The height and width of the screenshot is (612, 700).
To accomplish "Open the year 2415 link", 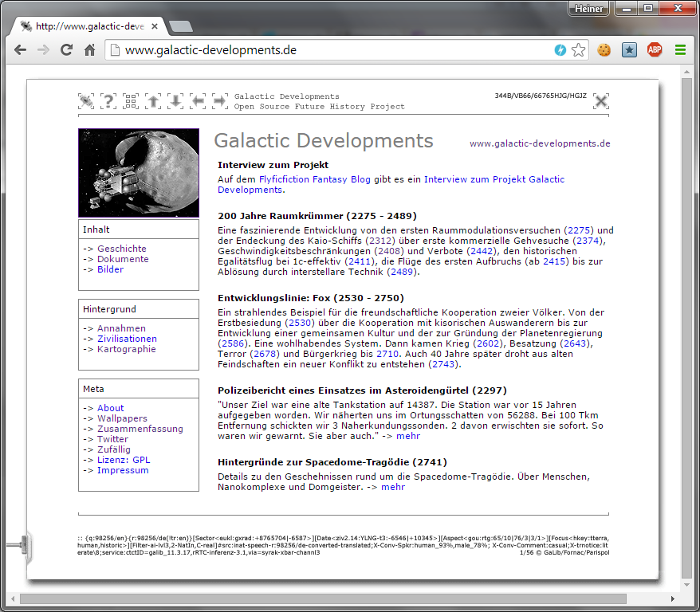I will 554,261.
